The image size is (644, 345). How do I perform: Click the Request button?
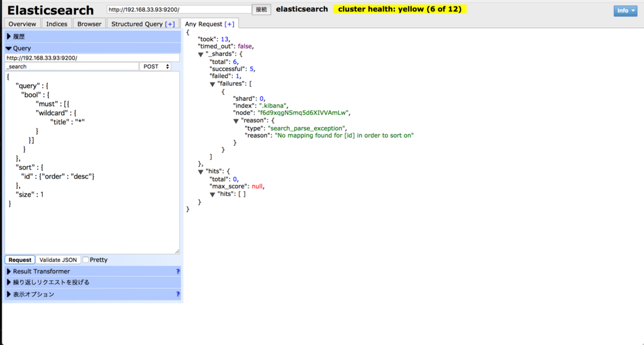[19, 260]
